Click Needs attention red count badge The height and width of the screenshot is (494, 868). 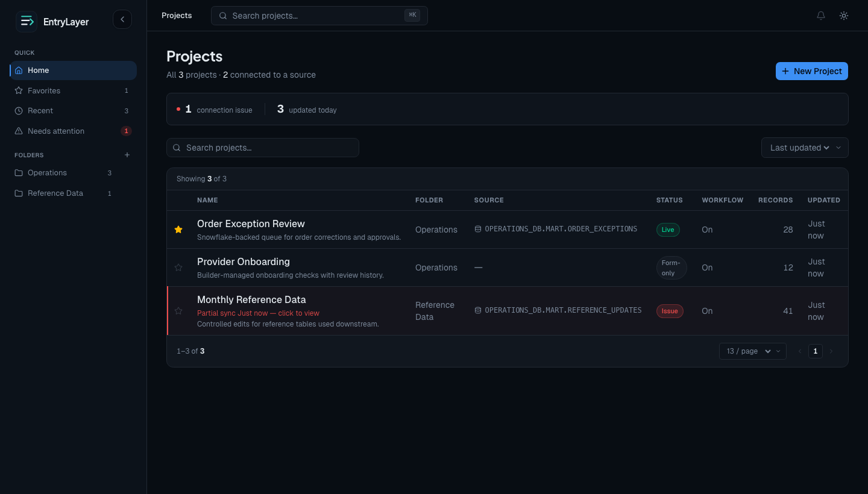(126, 131)
